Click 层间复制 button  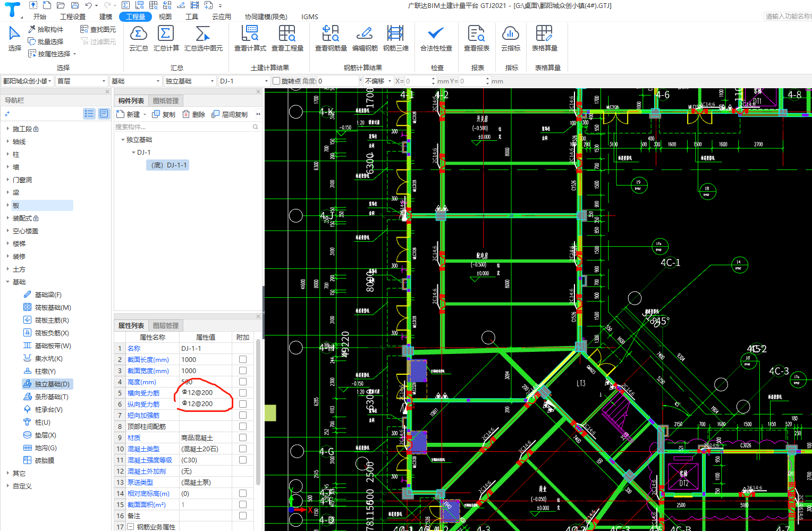tap(230, 114)
